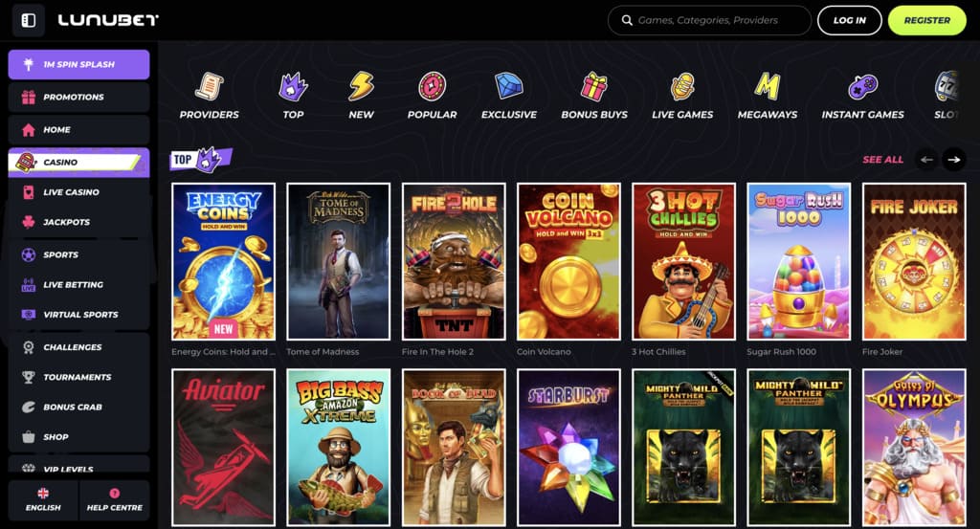980x529 pixels.
Task: Open the partly visible Slots category
Action: tap(947, 95)
